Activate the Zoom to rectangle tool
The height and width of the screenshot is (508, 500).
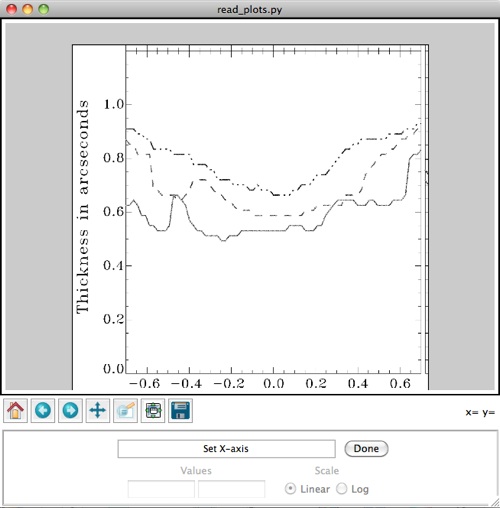[x=125, y=410]
